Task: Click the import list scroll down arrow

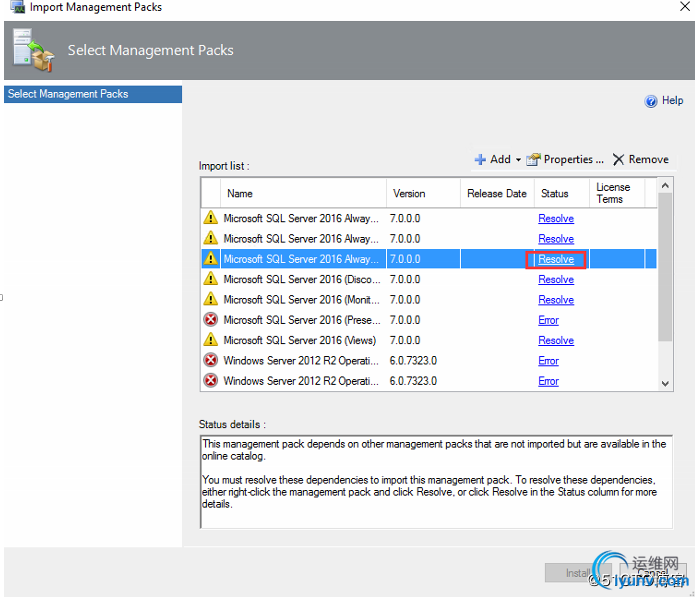Action: click(666, 383)
